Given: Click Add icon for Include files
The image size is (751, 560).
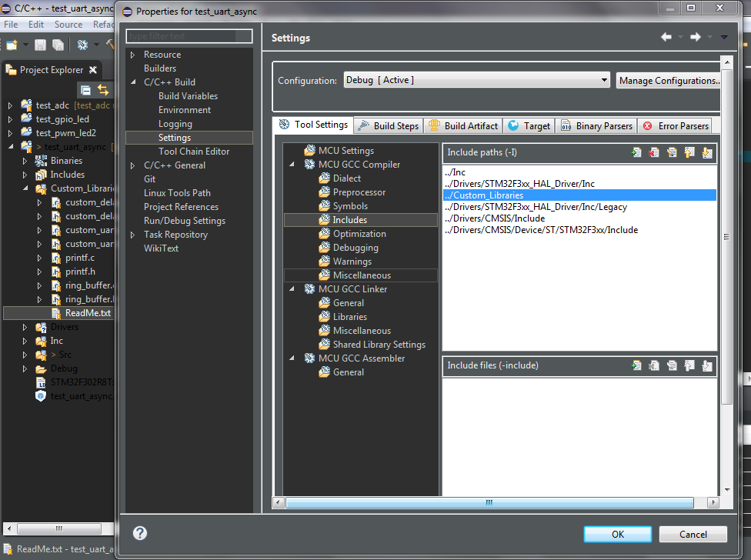Looking at the screenshot, I should [636, 365].
